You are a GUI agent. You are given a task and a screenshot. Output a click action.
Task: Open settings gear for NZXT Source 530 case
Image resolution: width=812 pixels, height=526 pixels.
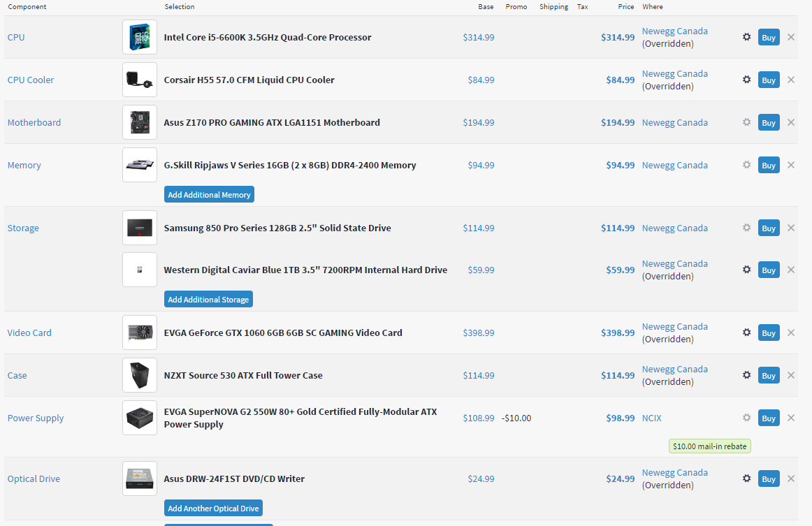click(746, 375)
